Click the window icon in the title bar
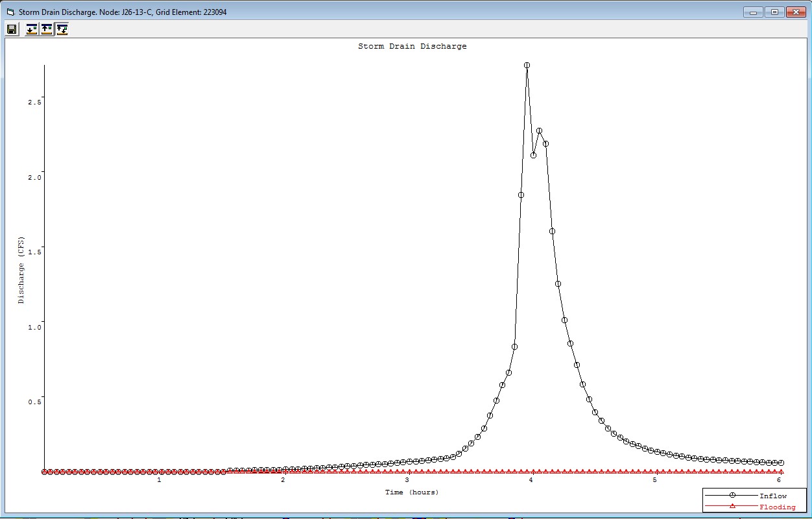The image size is (812, 519). pyautogui.click(x=10, y=12)
